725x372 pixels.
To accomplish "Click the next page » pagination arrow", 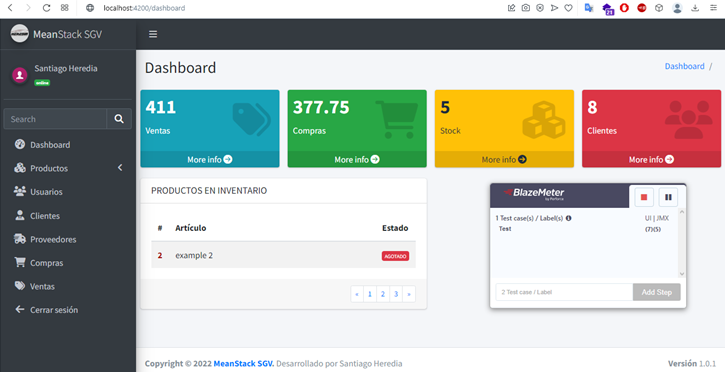I will (x=409, y=294).
